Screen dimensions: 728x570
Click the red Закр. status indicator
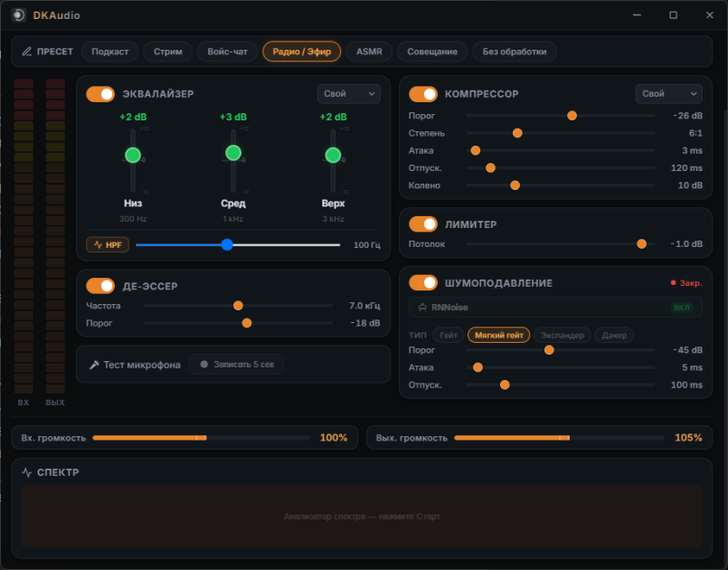(686, 283)
